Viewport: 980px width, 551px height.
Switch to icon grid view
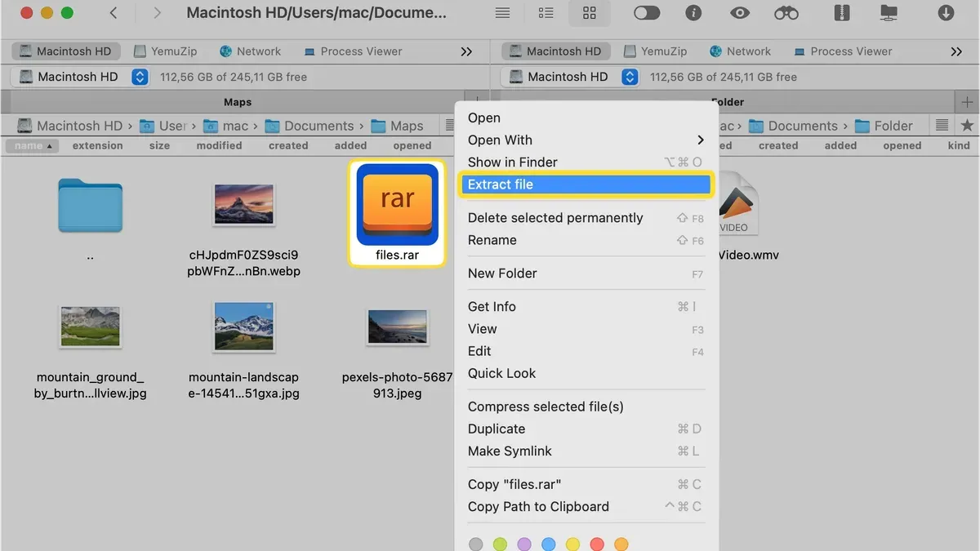tap(590, 13)
